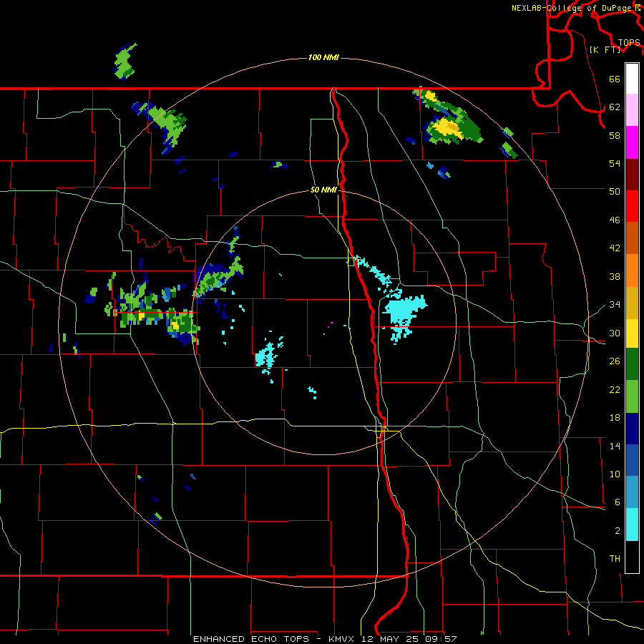The height and width of the screenshot is (644, 644).
Task: Click the white swatch at legend top
Action: (632, 79)
